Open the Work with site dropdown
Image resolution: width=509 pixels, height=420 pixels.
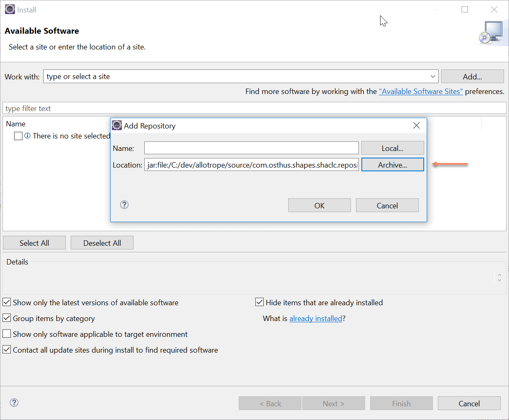(x=433, y=76)
